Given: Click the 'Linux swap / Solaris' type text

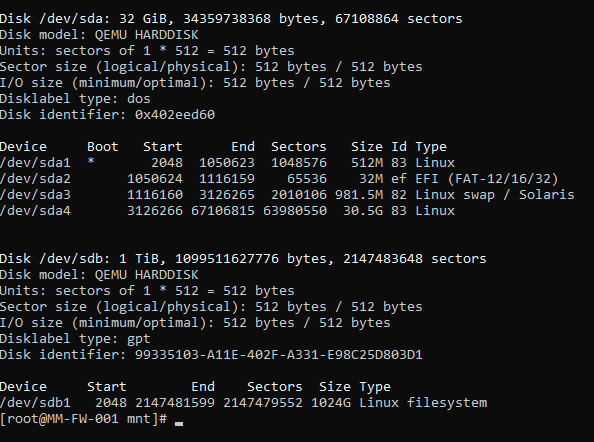Looking at the screenshot, I should 495,195.
